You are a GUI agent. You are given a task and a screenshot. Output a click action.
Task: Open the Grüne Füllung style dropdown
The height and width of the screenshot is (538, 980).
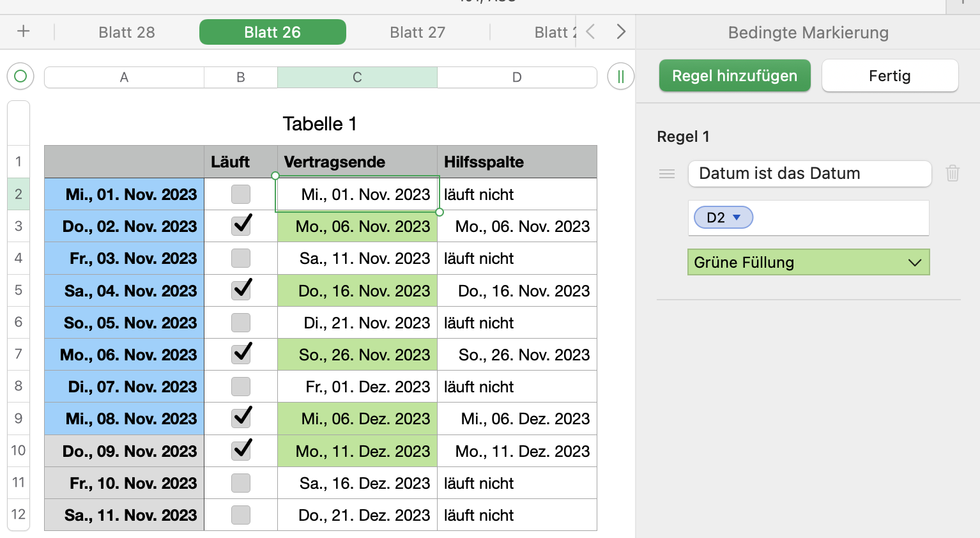click(808, 263)
